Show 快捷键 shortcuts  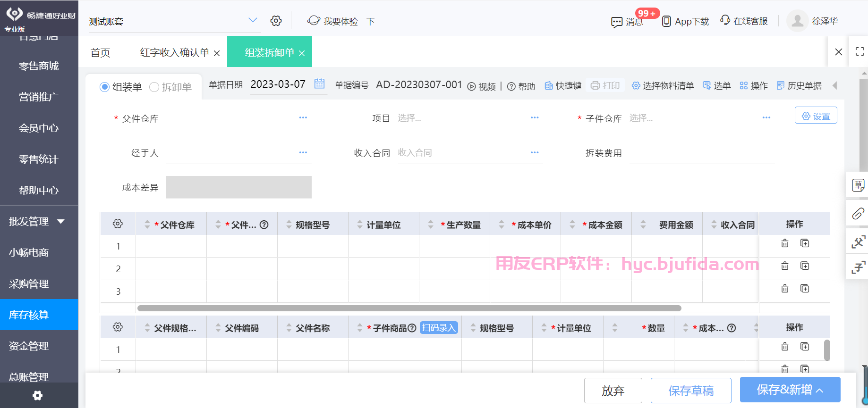click(x=563, y=85)
